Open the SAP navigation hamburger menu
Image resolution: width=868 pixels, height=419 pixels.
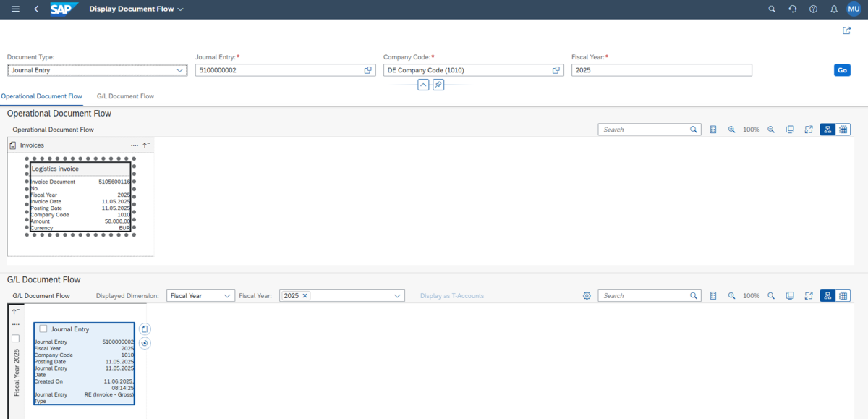click(15, 9)
